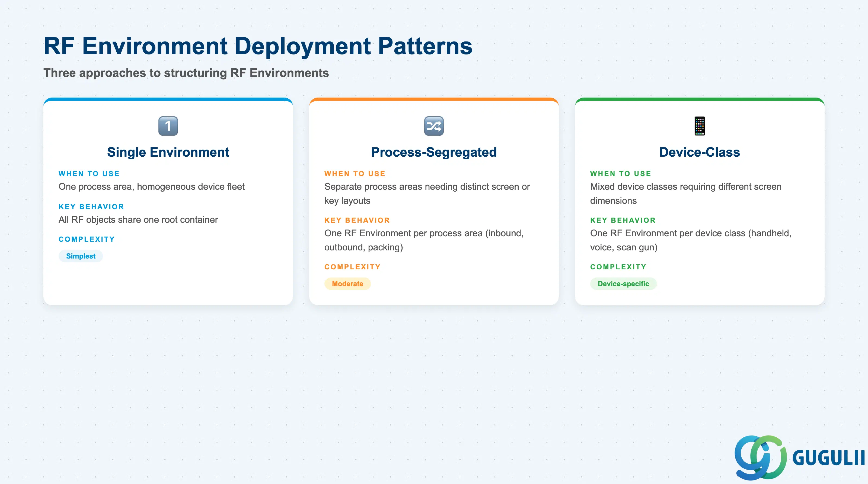
Task: Click the RF Environment Deployment Patterns title
Action: click(x=258, y=46)
